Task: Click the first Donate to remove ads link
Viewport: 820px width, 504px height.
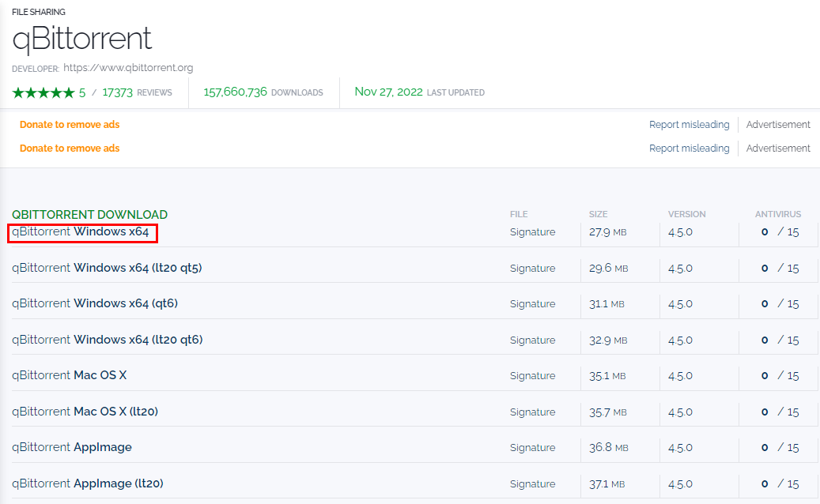Action: pos(70,124)
